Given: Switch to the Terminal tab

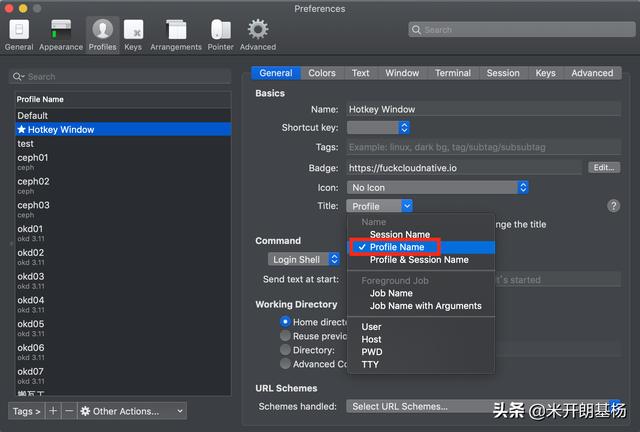Looking at the screenshot, I should click(453, 73).
